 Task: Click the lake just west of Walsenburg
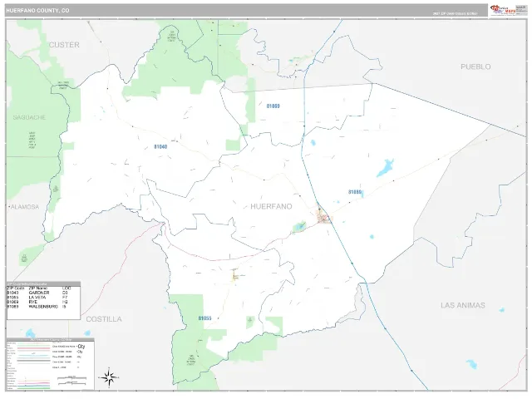pyautogui.click(x=299, y=227)
